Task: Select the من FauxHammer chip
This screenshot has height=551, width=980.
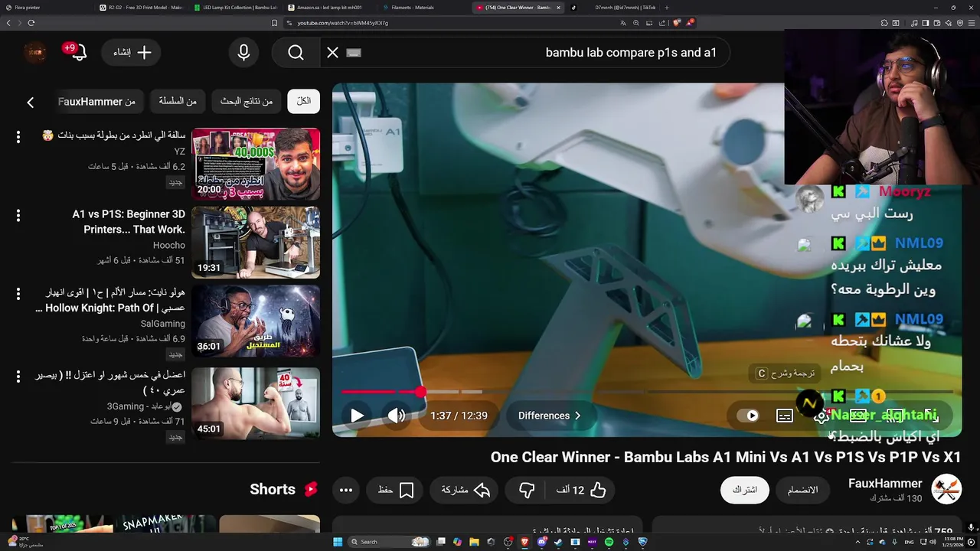Action: pos(96,101)
